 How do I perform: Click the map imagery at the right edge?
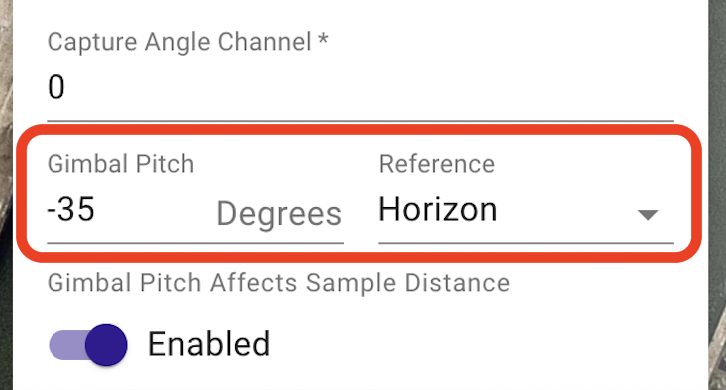point(717,195)
